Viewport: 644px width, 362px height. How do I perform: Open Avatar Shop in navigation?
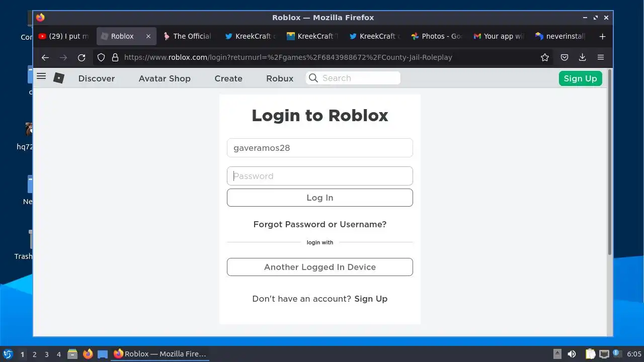pyautogui.click(x=165, y=78)
